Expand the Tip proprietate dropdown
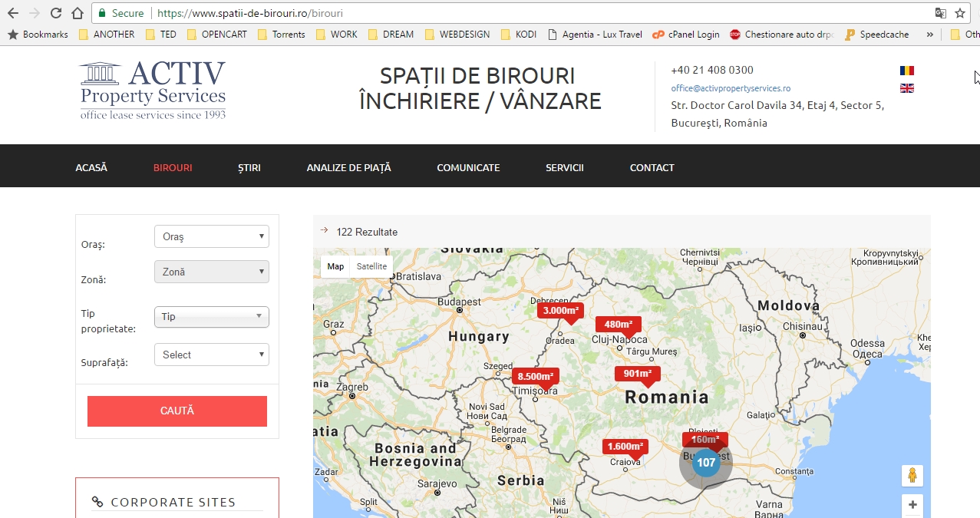Viewport: 980px width, 518px height. 212,316
